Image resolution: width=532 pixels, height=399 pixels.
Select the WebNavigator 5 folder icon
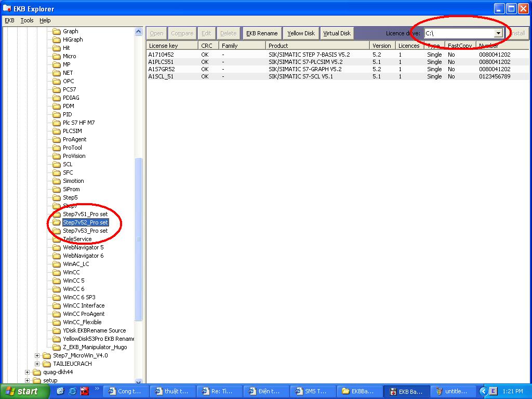pos(56,247)
